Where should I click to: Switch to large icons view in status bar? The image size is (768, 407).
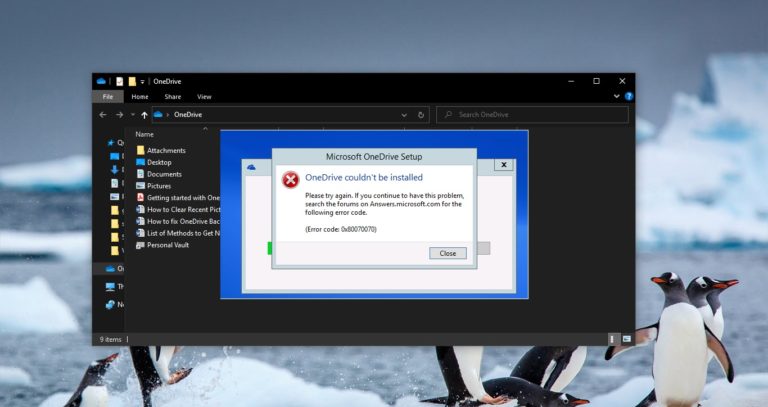point(626,339)
